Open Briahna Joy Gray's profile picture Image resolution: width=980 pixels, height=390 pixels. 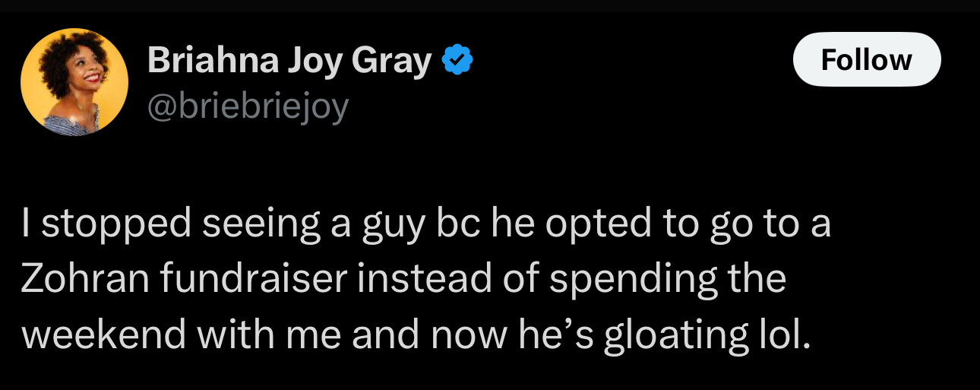tap(74, 81)
